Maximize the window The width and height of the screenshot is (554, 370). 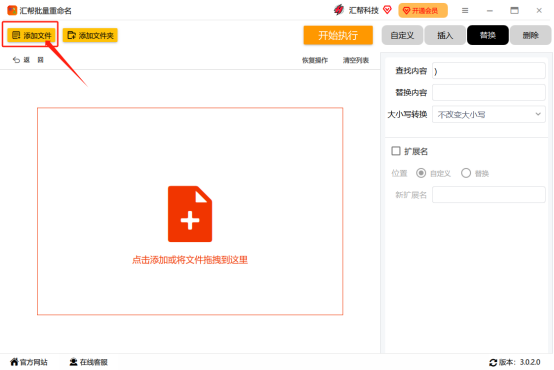point(514,11)
